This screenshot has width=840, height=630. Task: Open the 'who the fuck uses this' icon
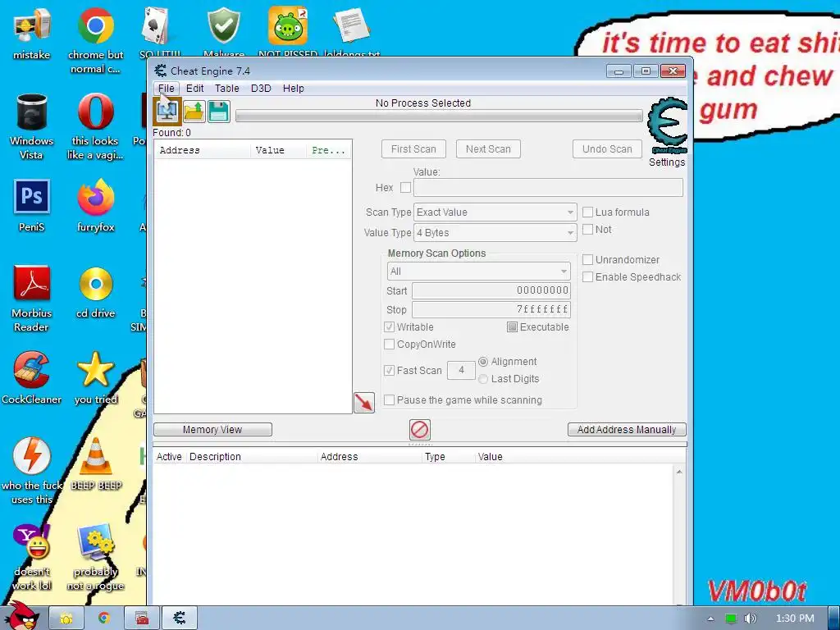(x=32, y=470)
